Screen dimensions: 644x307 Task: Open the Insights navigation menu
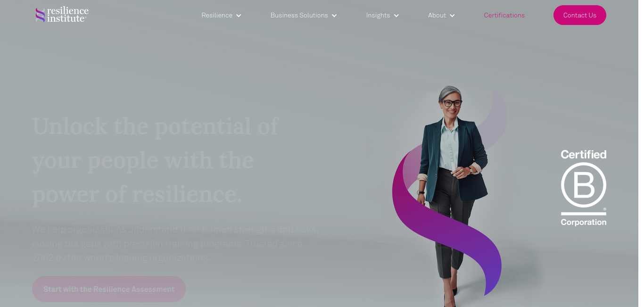pyautogui.click(x=378, y=15)
